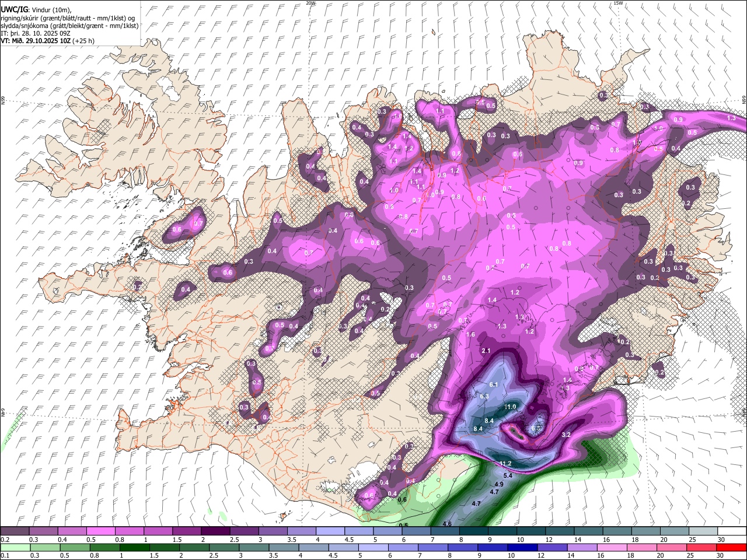747x560 pixels.
Task: Click the black '5.4' rain value
Action: pyautogui.click(x=508, y=476)
